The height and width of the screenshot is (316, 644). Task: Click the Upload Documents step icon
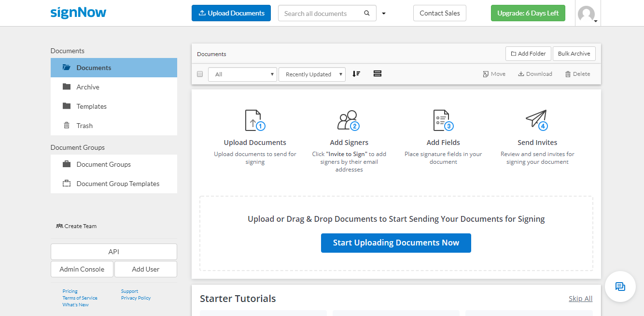click(255, 120)
